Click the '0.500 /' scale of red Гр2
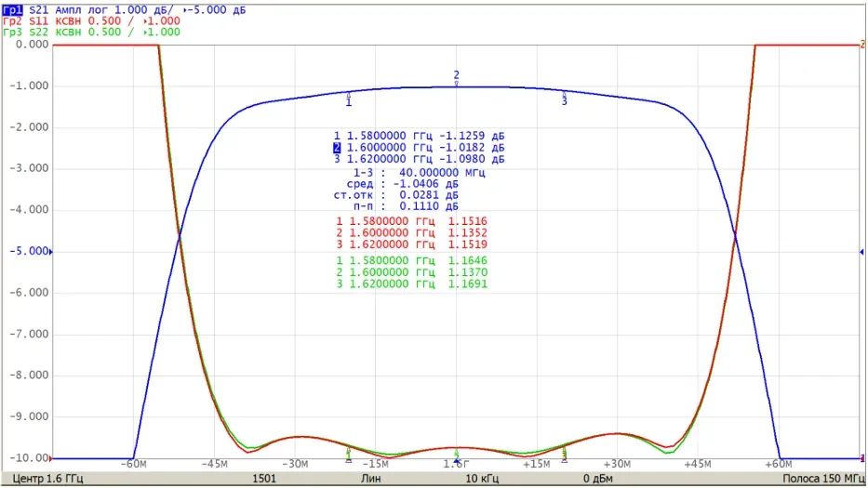The width and height of the screenshot is (868, 488). [x=111, y=21]
